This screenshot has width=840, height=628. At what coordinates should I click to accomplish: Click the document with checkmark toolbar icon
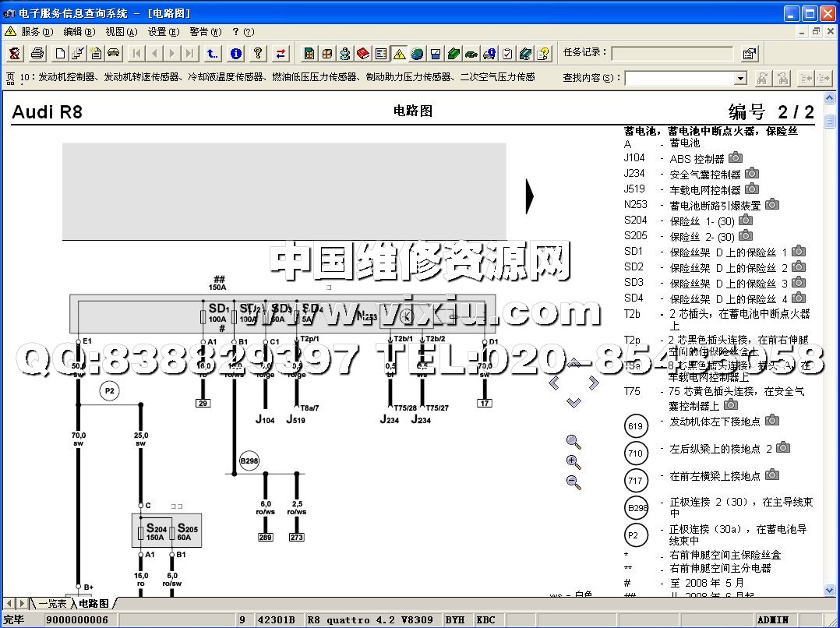[x=78, y=53]
